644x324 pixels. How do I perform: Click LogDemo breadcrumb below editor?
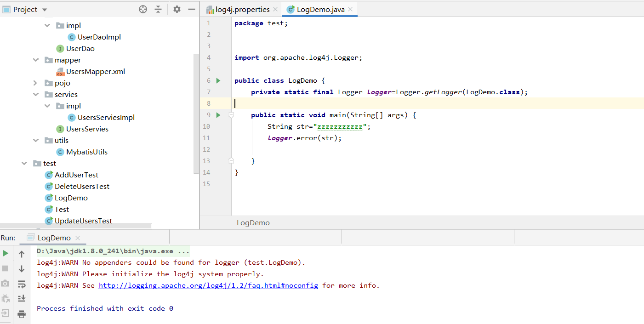point(253,223)
